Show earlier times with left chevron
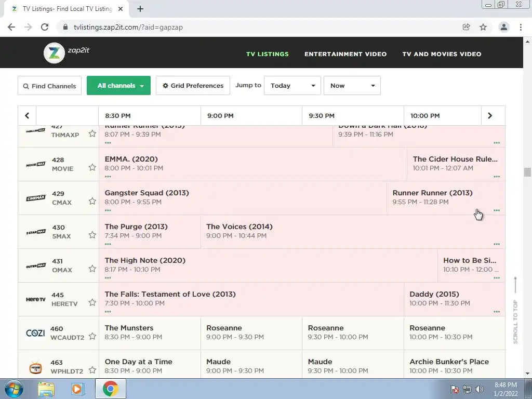Image resolution: width=532 pixels, height=399 pixels. tap(27, 116)
